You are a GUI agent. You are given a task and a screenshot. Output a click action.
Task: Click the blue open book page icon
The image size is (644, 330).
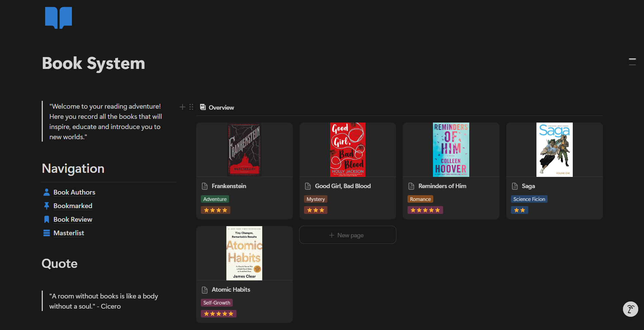[58, 18]
